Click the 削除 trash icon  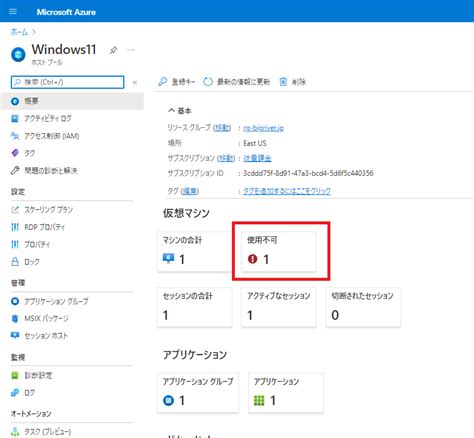pos(292,82)
